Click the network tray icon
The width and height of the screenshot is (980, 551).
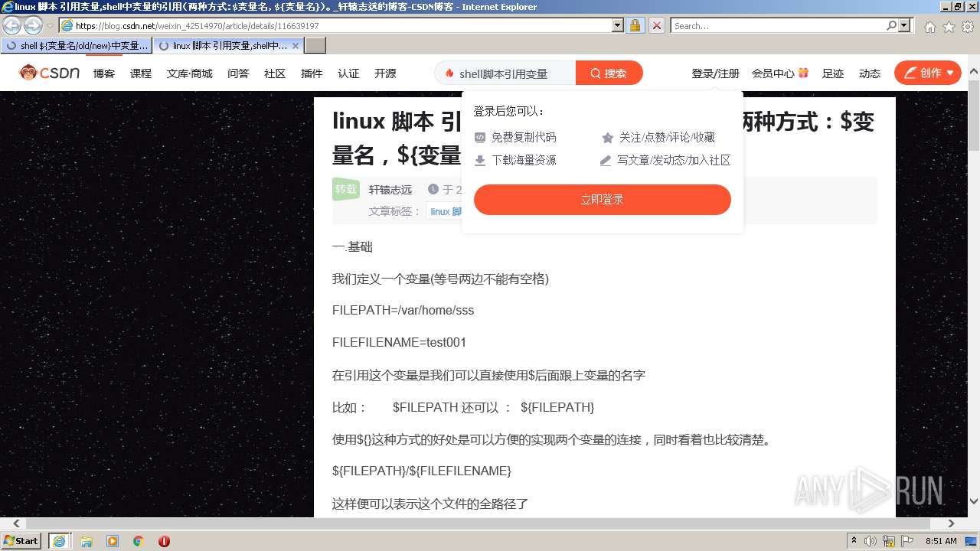[889, 541]
